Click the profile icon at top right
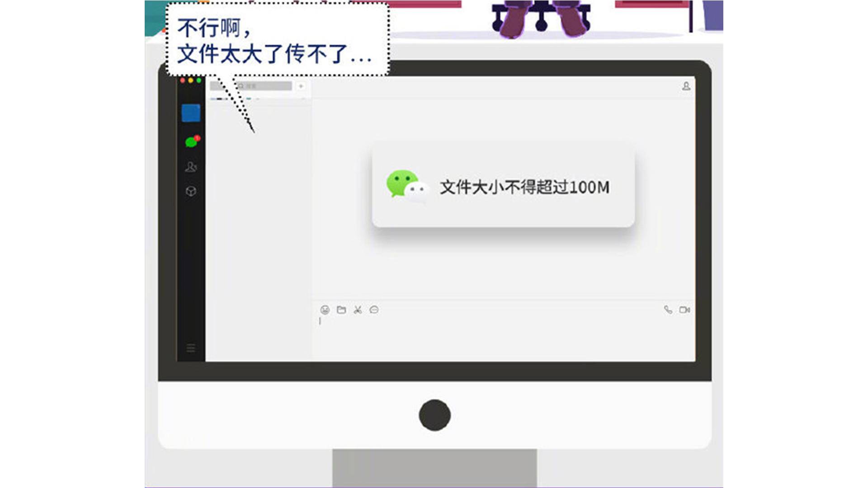The image size is (868, 488). pyautogui.click(x=687, y=86)
